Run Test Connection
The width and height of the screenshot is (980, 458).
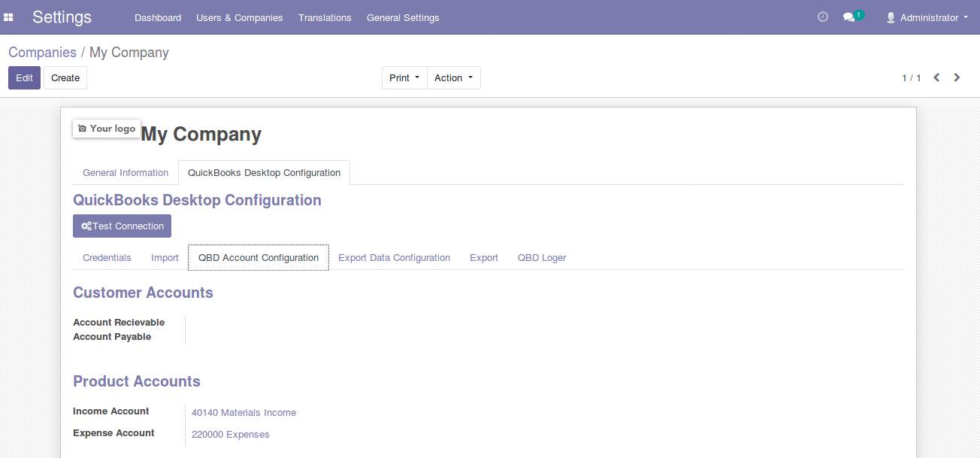tap(122, 226)
